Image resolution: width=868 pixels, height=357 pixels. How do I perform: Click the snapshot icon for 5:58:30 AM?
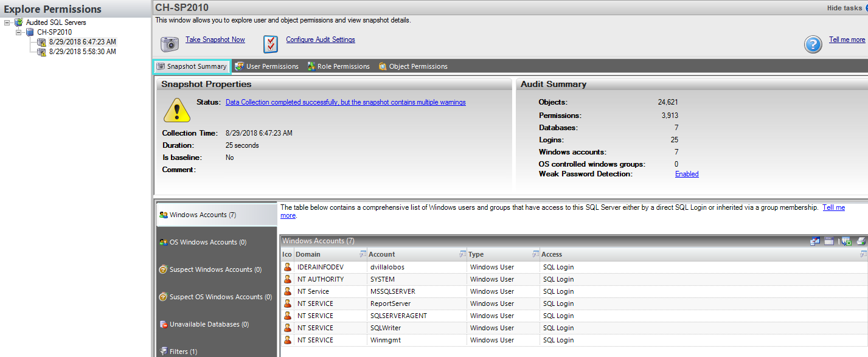[x=41, y=52]
